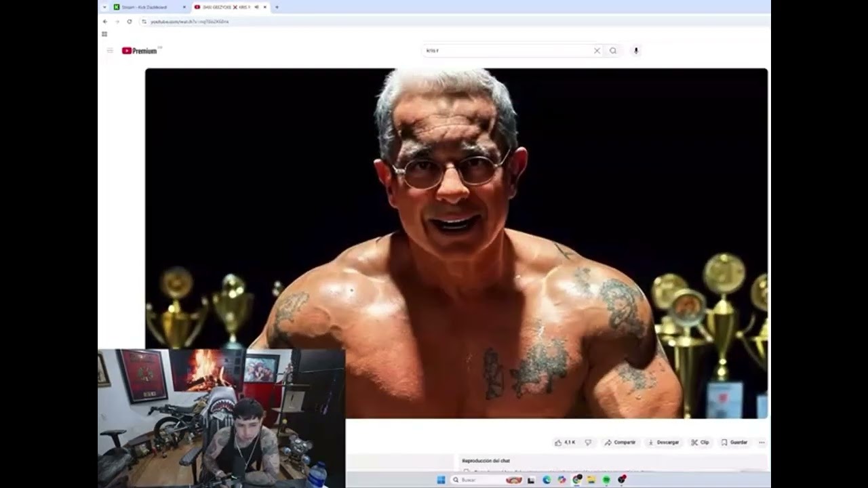Viewport: 868px width, 488px height.
Task: Close the Kick Dashboard tab
Action: [x=184, y=7]
